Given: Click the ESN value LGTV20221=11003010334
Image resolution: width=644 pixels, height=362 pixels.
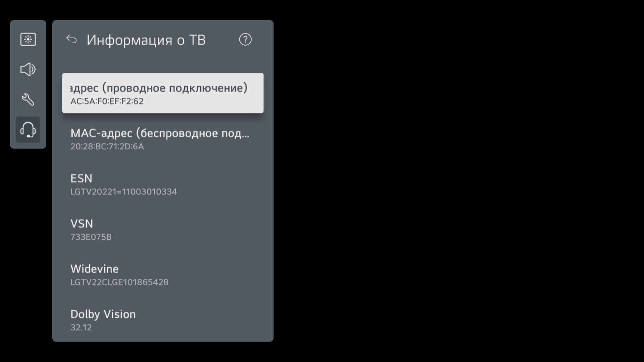Looking at the screenshot, I should [123, 192].
